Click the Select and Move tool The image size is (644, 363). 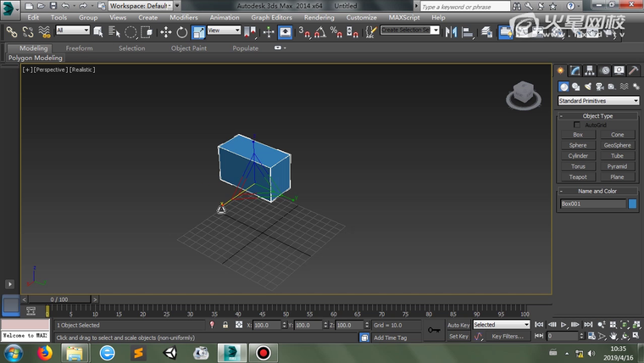pos(165,32)
